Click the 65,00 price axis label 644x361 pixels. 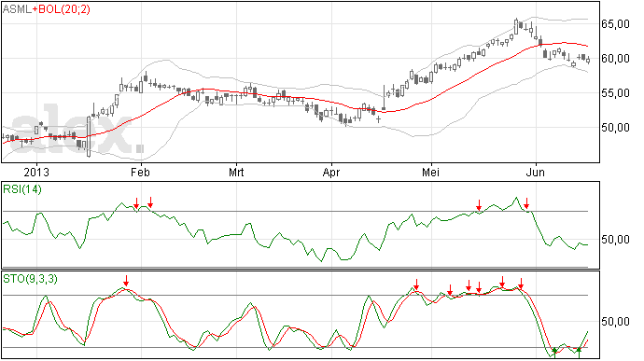615,24
